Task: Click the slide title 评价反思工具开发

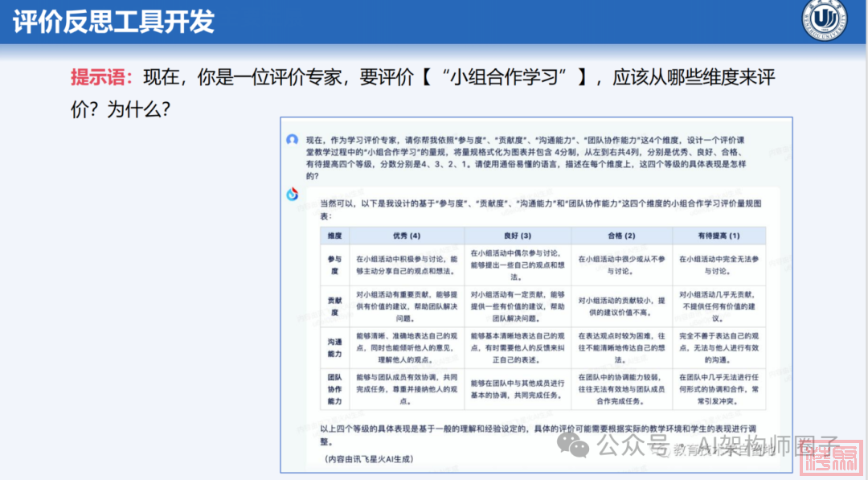Action: (114, 21)
